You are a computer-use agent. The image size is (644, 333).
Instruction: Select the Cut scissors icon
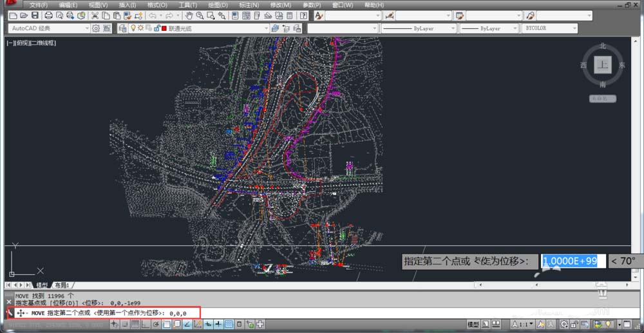click(x=94, y=15)
